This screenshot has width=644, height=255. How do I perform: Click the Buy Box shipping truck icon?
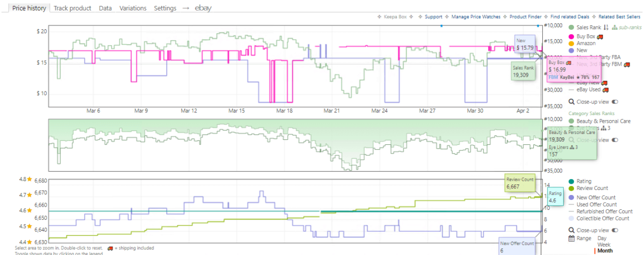(x=601, y=36)
